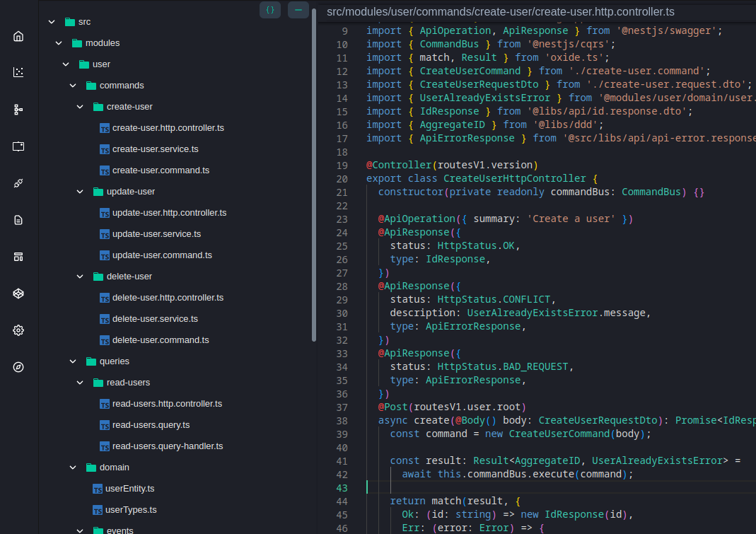Click the compass icon in sidebar
The height and width of the screenshot is (534, 756).
18,367
